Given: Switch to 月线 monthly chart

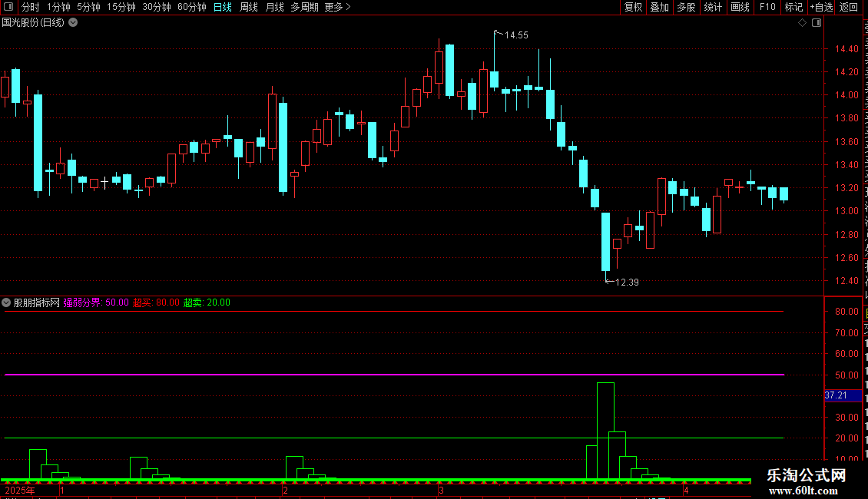Looking at the screenshot, I should [x=274, y=7].
